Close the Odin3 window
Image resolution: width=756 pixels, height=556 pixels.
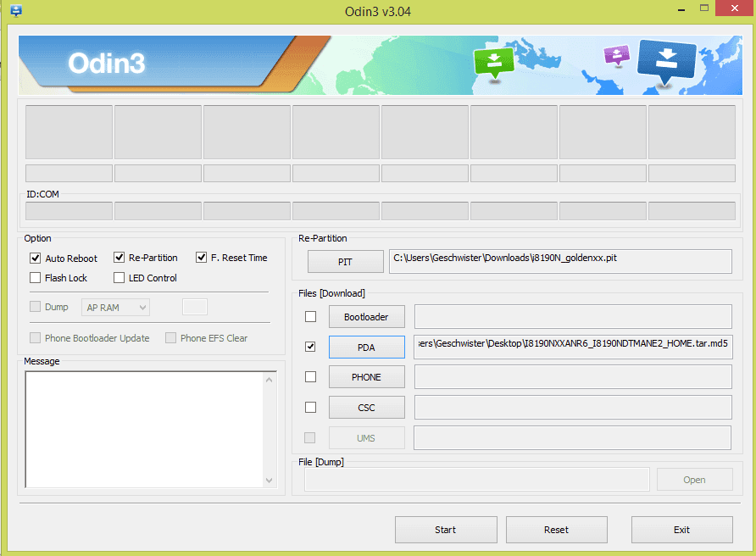735,8
